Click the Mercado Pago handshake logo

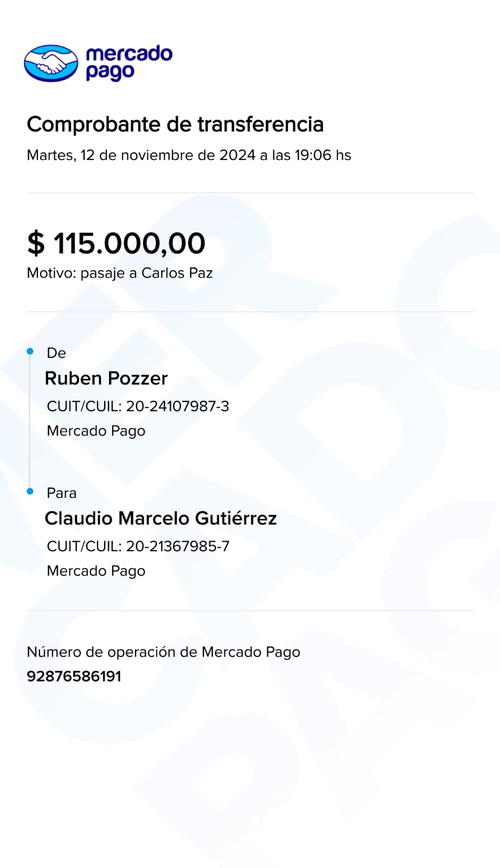tap(51, 63)
